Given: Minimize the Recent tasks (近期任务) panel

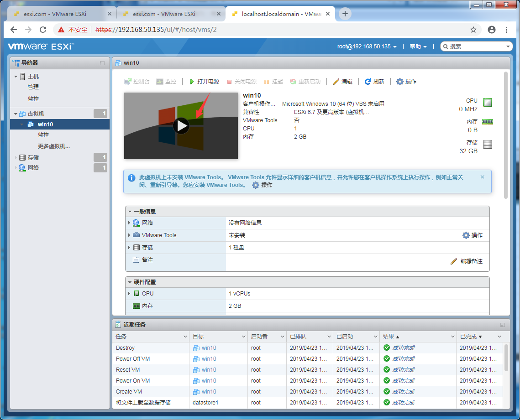Looking at the screenshot, I should tap(503, 325).
